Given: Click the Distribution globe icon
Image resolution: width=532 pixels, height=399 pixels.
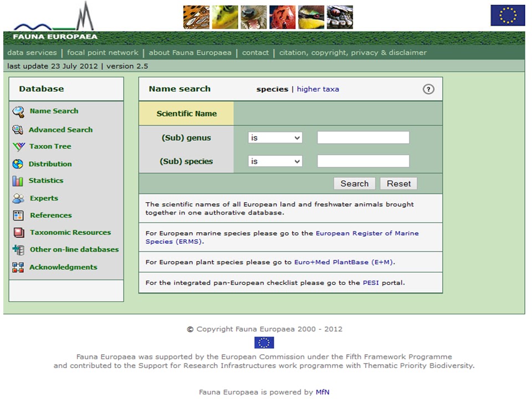Looking at the screenshot, I should click(x=18, y=164).
